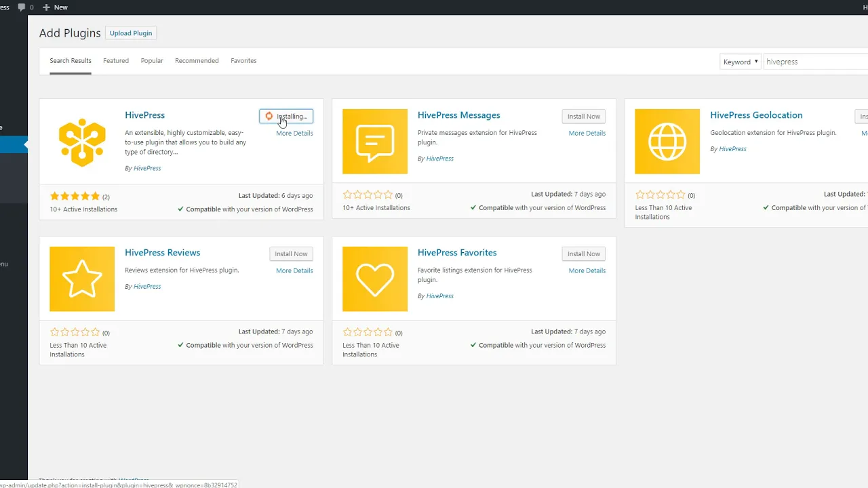Click author link HivePress under HivePress Messages
This screenshot has width=868, height=488.
[440, 159]
